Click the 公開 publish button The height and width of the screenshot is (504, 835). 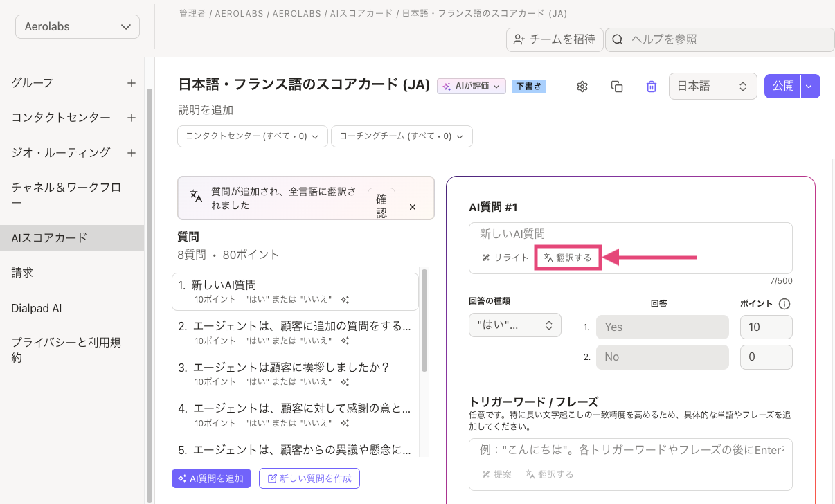click(783, 87)
